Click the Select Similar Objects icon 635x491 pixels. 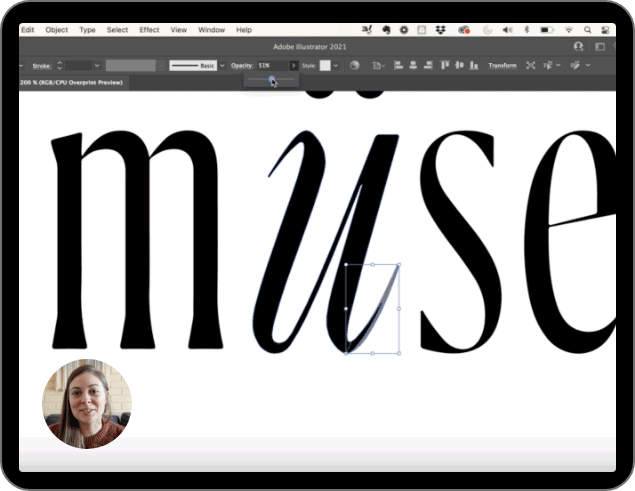pyautogui.click(x=548, y=65)
